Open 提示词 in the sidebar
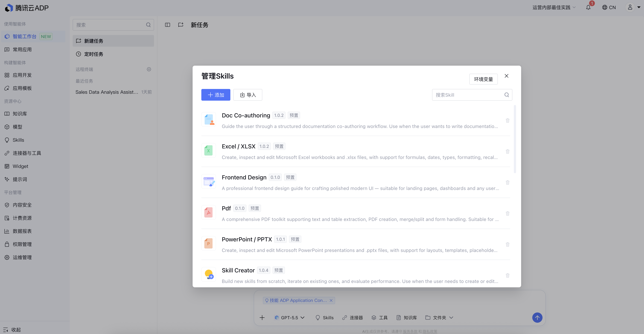This screenshot has width=644, height=334. (33, 179)
